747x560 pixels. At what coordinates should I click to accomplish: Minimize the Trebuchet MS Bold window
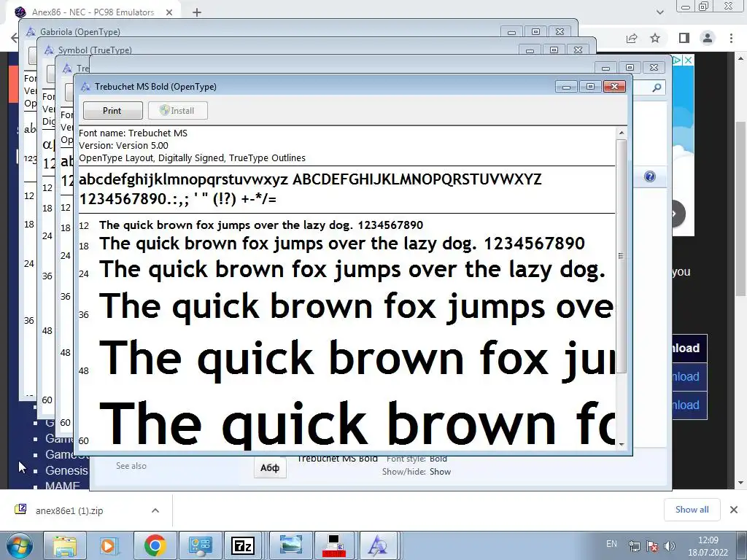[x=566, y=87]
